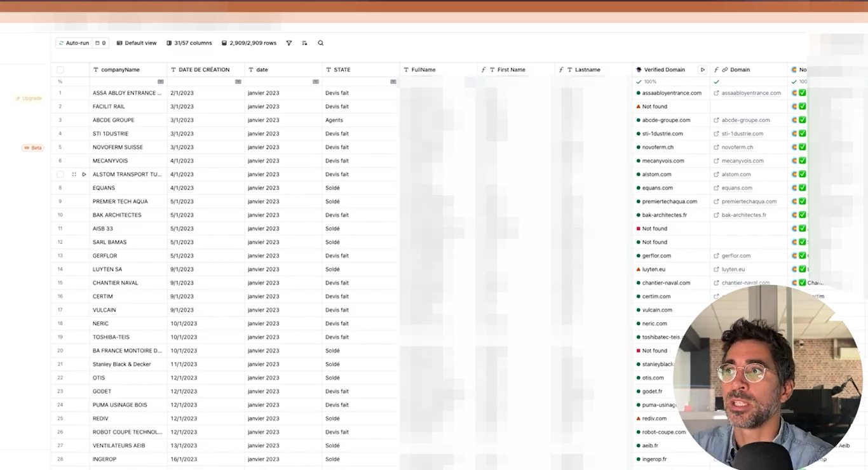868x470 pixels.
Task: Toggle green checkbox in ASSA ABLOY row
Action: (803, 93)
